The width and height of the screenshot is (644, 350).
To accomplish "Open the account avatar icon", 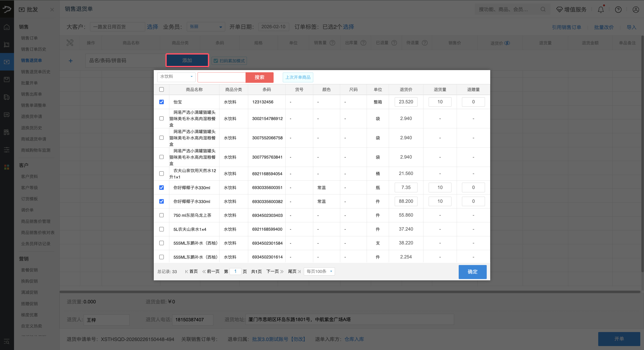I will pos(636,9).
